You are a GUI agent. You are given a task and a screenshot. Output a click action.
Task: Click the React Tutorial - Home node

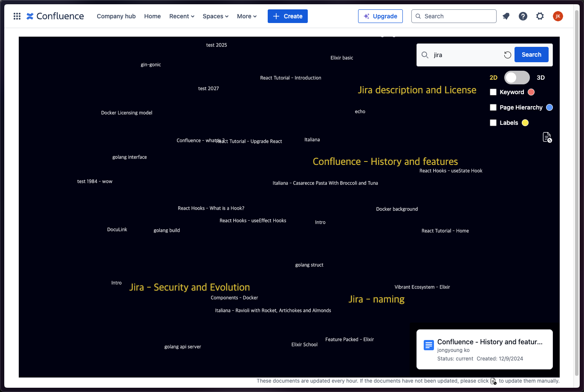[445, 231]
